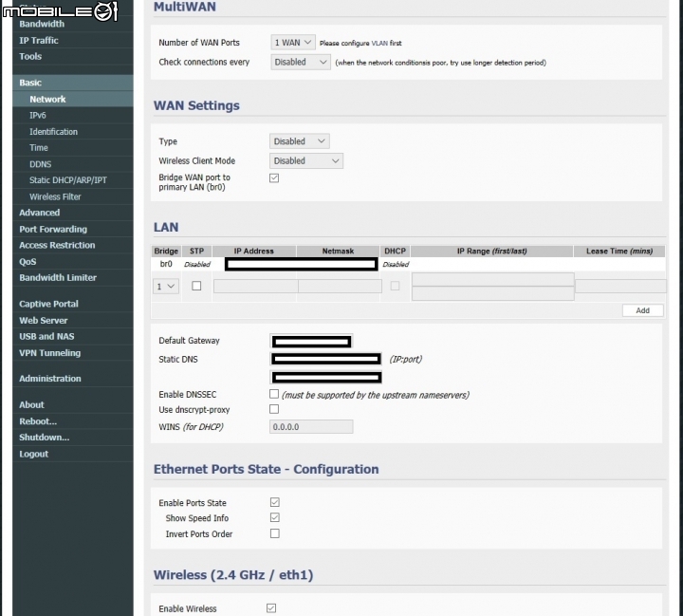Viewport: 683px width, 616px height.
Task: Open USB and NAS settings
Action: click(46, 337)
